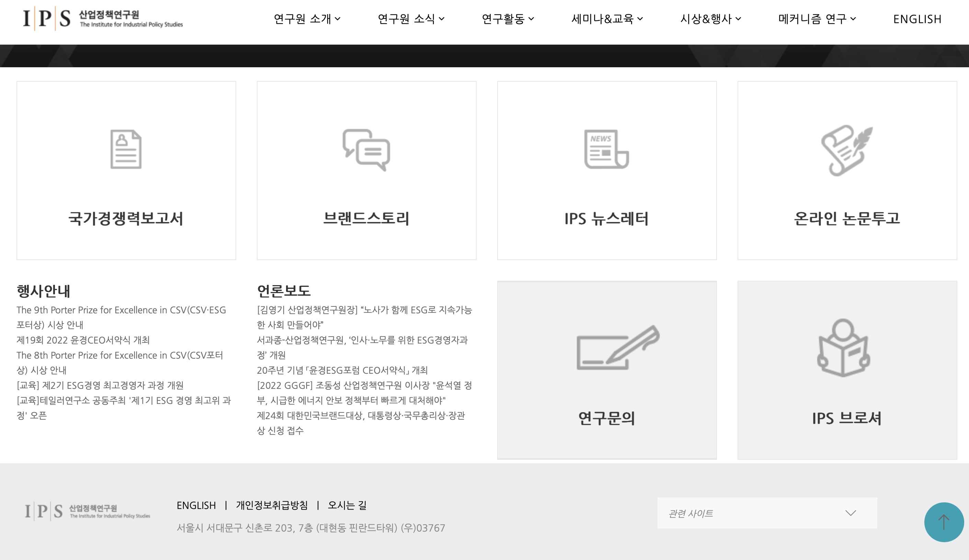Expand the 연구활동 menu
The width and height of the screenshot is (969, 560).
tap(508, 19)
